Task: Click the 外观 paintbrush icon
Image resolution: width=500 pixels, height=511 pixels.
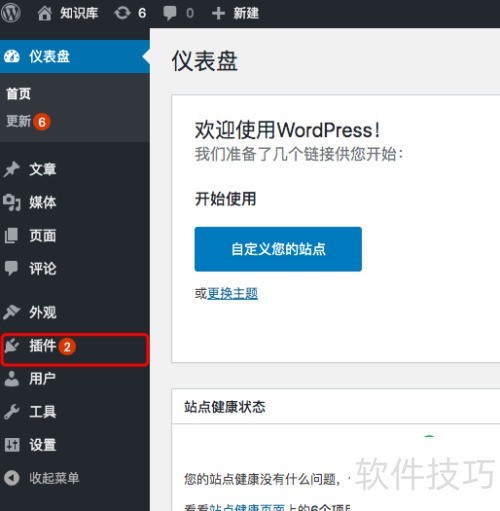Action: [x=12, y=312]
